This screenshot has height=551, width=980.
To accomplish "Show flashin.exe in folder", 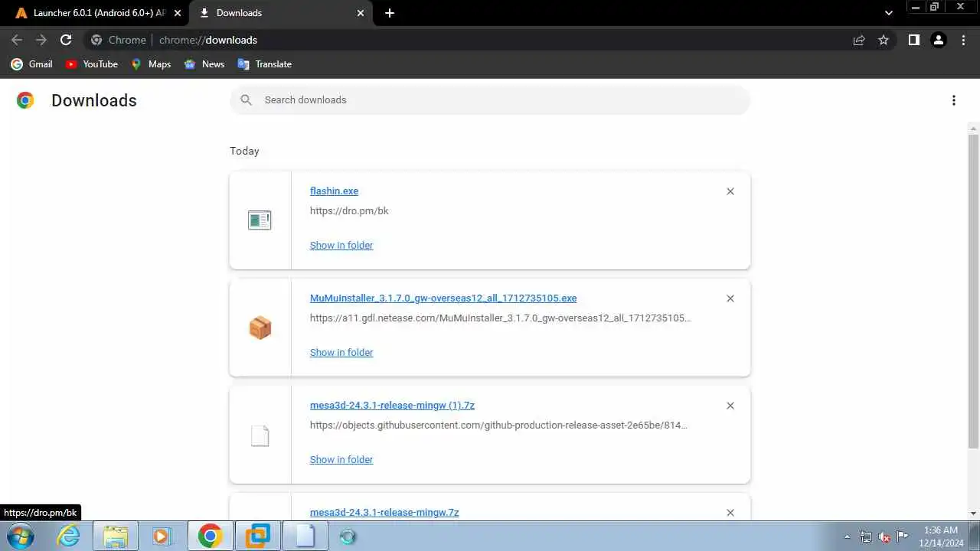I will pyautogui.click(x=341, y=245).
